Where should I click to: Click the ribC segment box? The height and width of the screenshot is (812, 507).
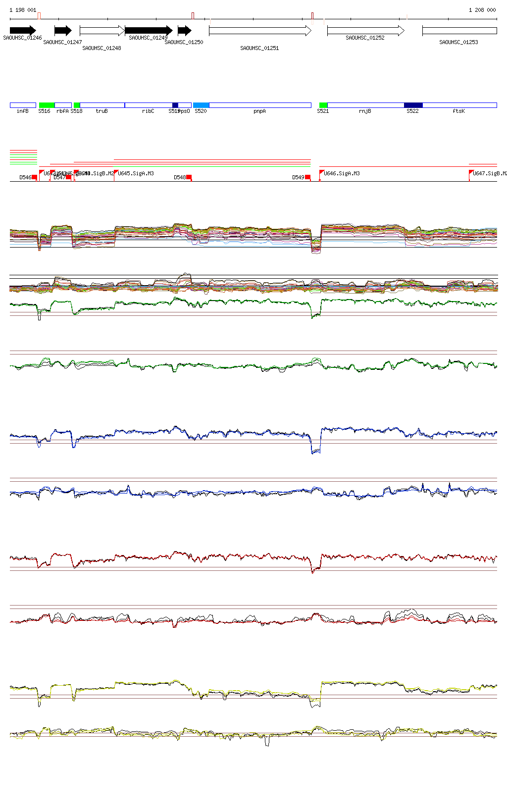(149, 105)
